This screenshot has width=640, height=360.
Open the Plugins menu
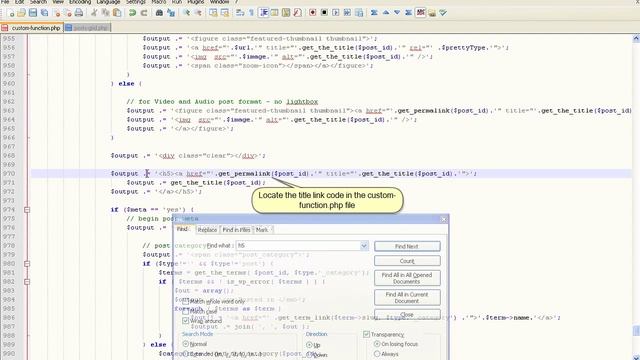tap(196, 2)
